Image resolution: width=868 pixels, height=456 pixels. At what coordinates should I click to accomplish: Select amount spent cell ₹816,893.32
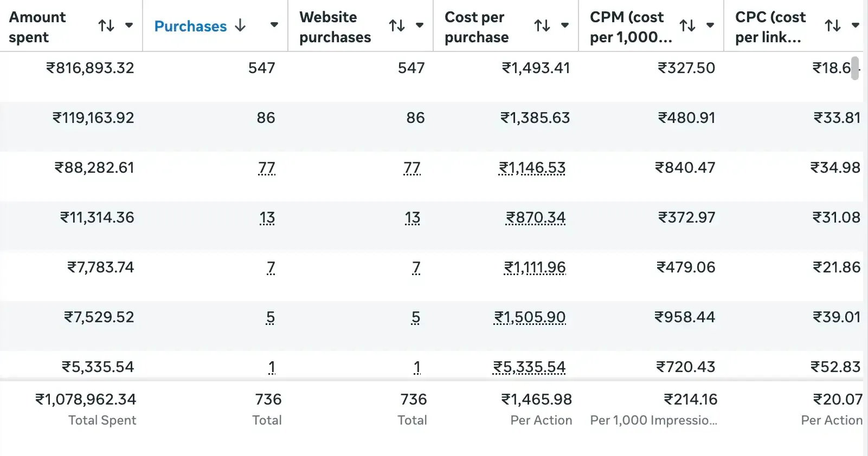[x=90, y=68]
